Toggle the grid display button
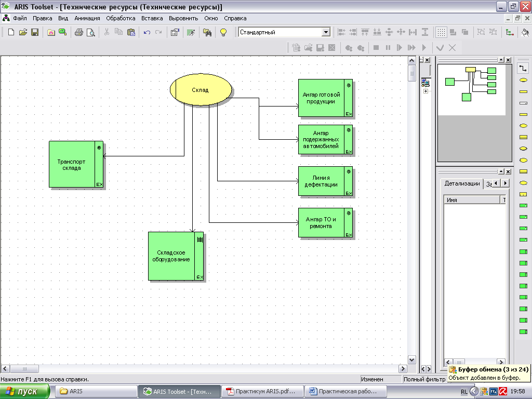 (x=441, y=32)
